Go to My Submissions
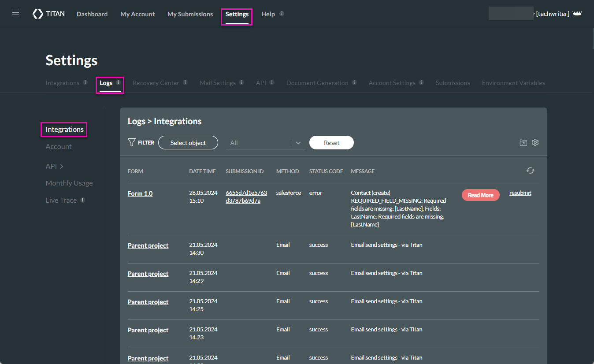 click(189, 14)
